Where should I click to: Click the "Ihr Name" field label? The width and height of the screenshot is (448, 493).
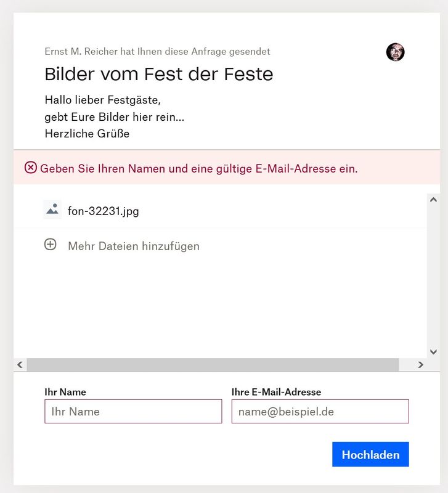click(65, 392)
